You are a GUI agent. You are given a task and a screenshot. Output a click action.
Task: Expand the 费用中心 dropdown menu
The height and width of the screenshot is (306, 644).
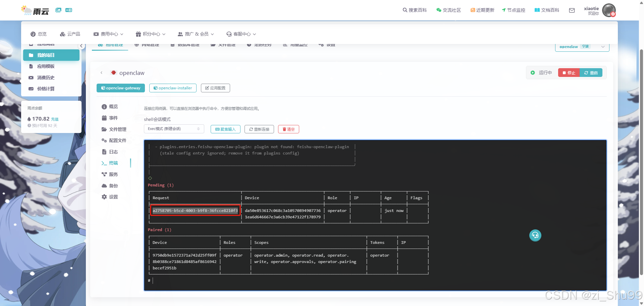tap(108, 34)
